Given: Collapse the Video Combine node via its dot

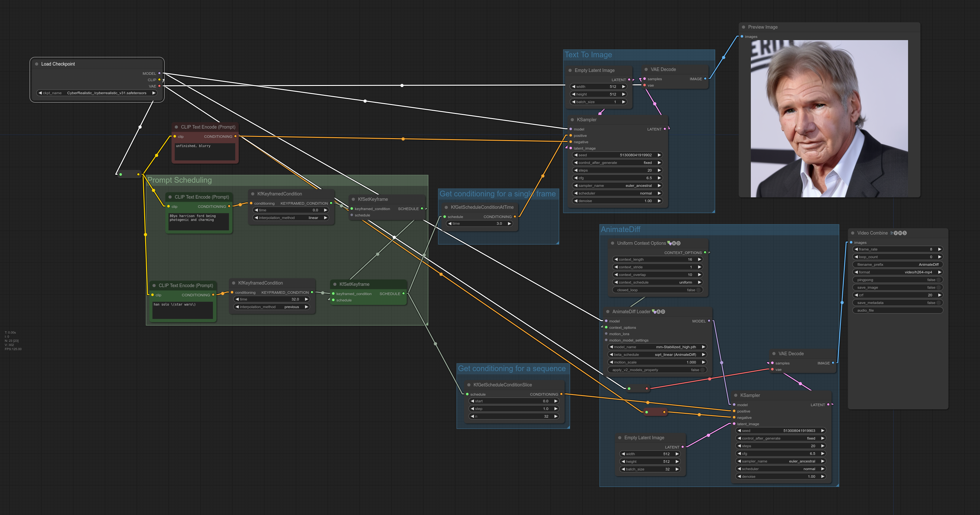Looking at the screenshot, I should tap(853, 233).
